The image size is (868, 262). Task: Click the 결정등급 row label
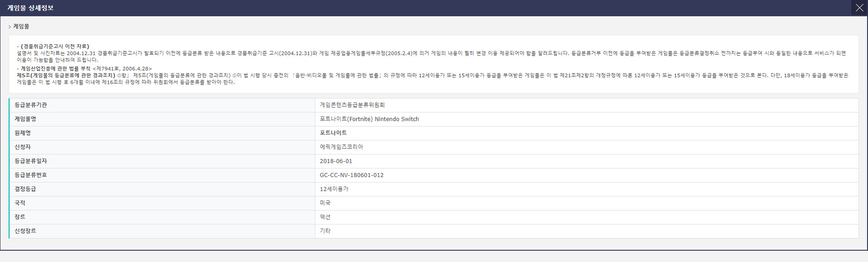coord(25,189)
